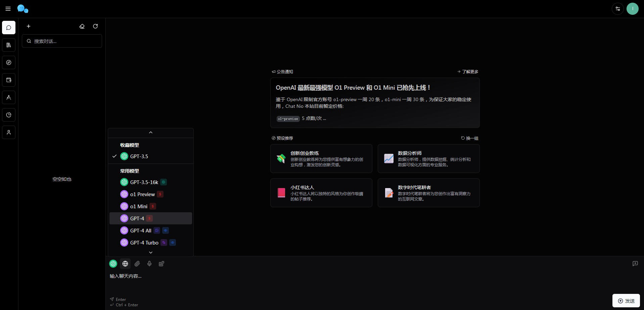Choose GPT-4 from the model list

click(x=137, y=218)
